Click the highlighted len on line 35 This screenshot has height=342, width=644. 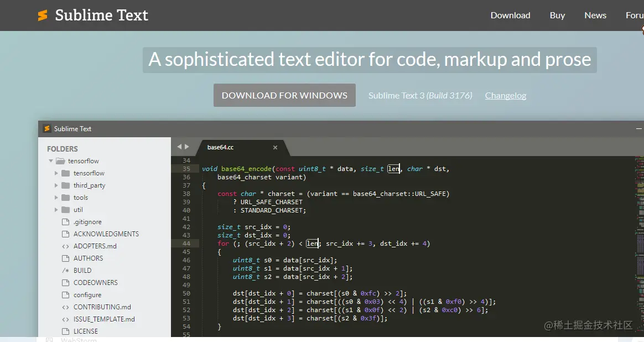pos(393,169)
